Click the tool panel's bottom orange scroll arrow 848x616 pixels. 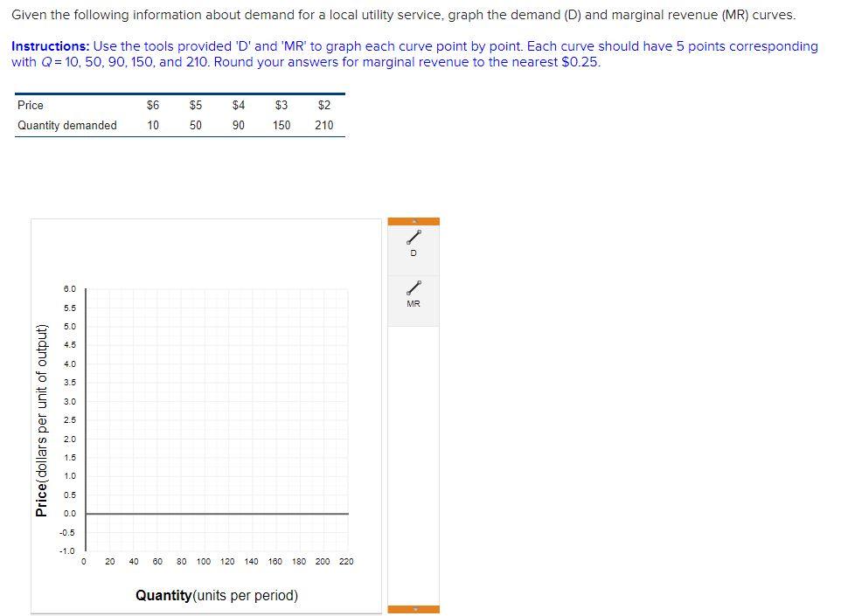pos(414,610)
